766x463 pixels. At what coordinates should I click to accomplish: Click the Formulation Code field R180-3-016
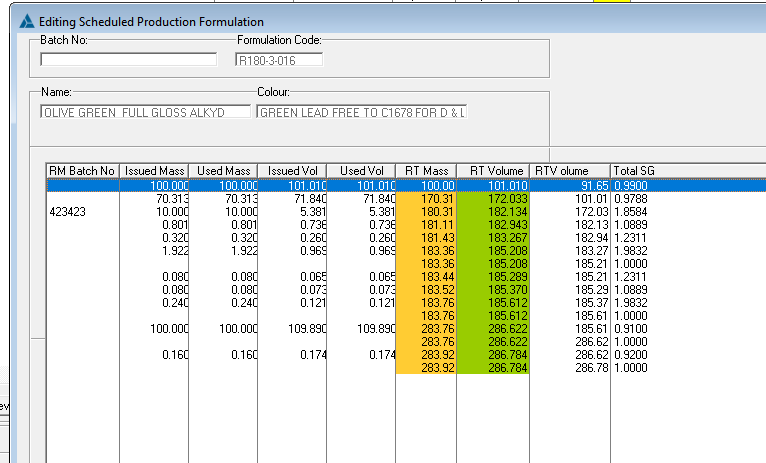[279, 60]
